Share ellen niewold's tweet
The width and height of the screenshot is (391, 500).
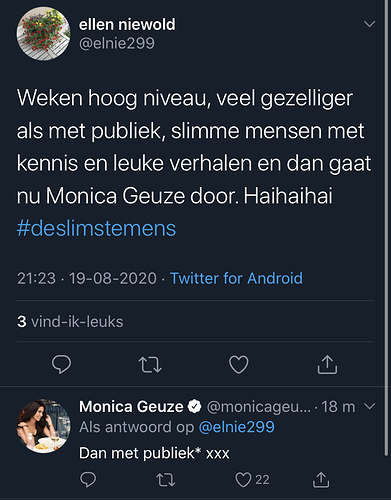(327, 364)
